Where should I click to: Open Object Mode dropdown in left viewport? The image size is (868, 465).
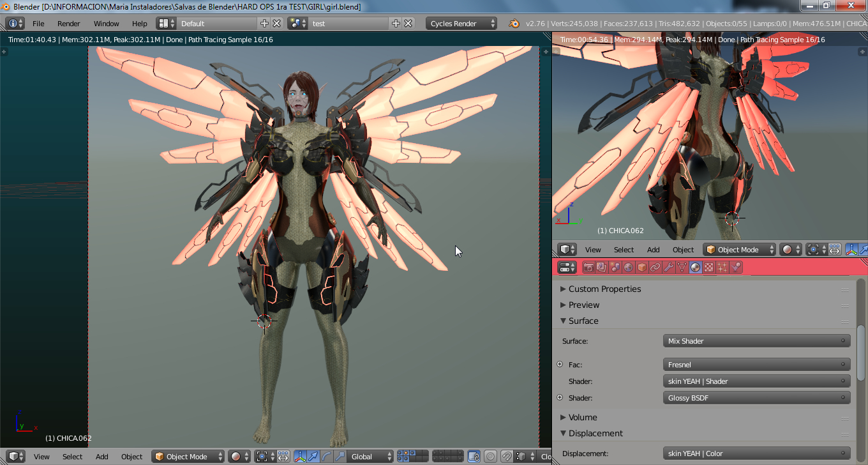coord(188,457)
